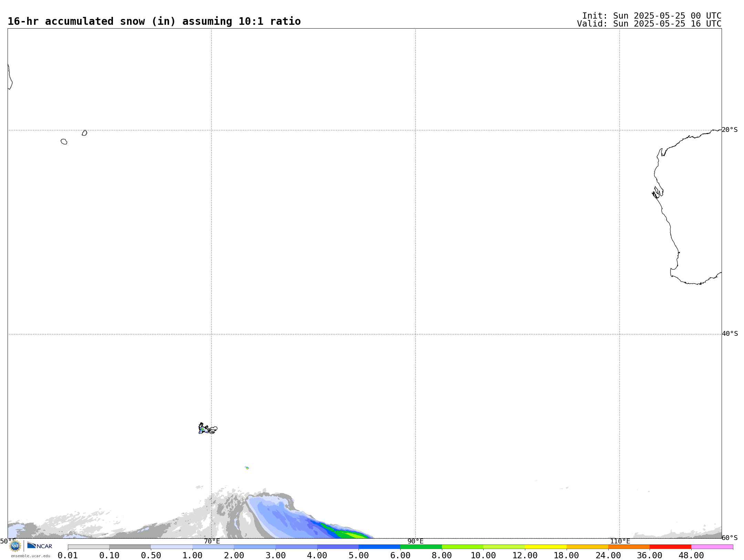The width and height of the screenshot is (744, 560).
Task: Click the 40°S latitude label
Action: (730, 334)
